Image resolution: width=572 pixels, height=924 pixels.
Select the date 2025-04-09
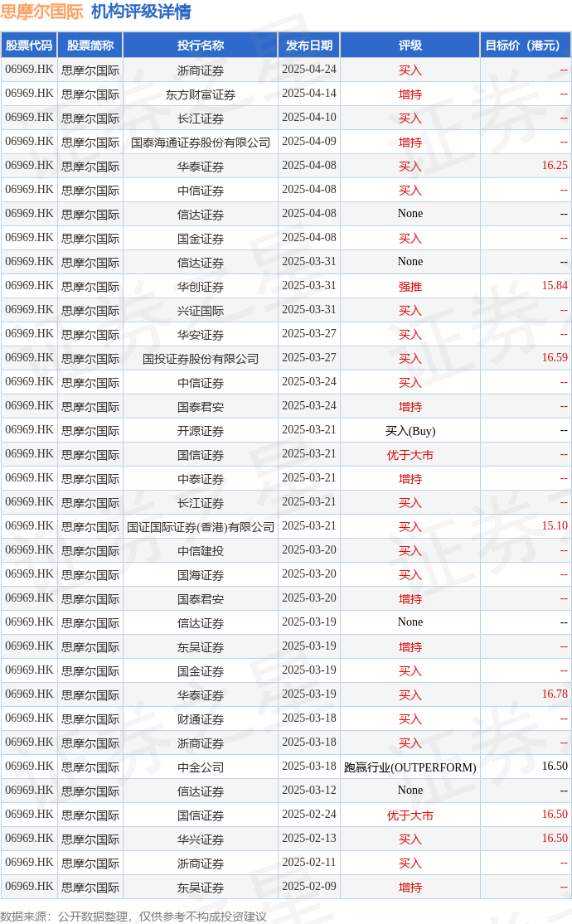tap(309, 142)
